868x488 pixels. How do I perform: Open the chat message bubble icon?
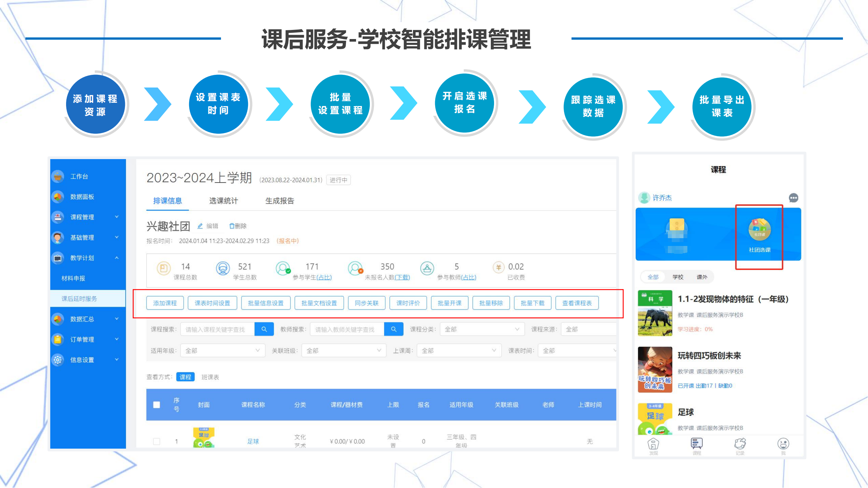[793, 198]
